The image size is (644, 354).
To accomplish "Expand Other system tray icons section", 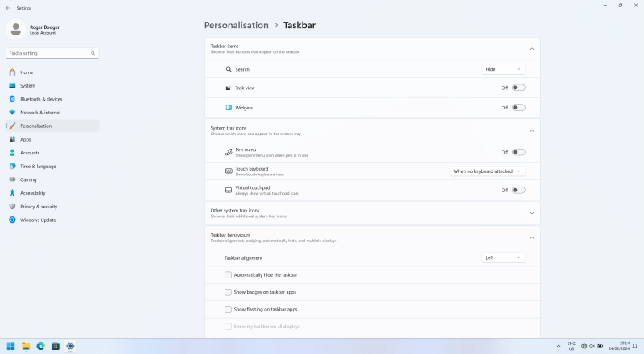I will point(532,213).
